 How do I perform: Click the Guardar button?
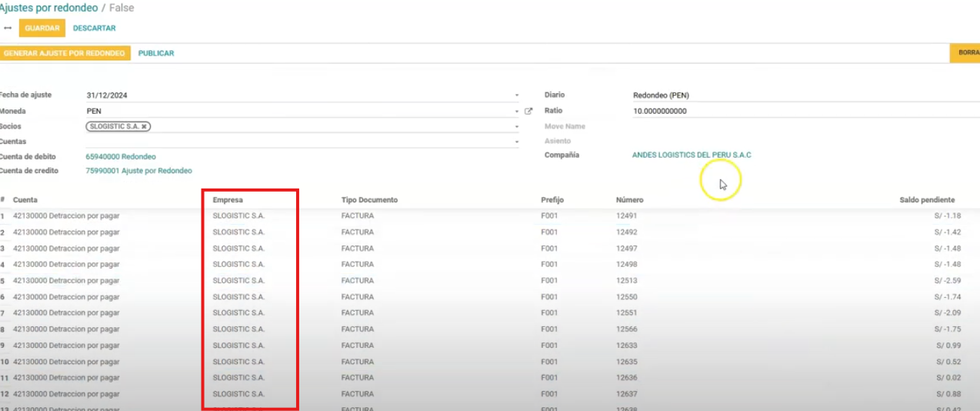click(x=42, y=28)
